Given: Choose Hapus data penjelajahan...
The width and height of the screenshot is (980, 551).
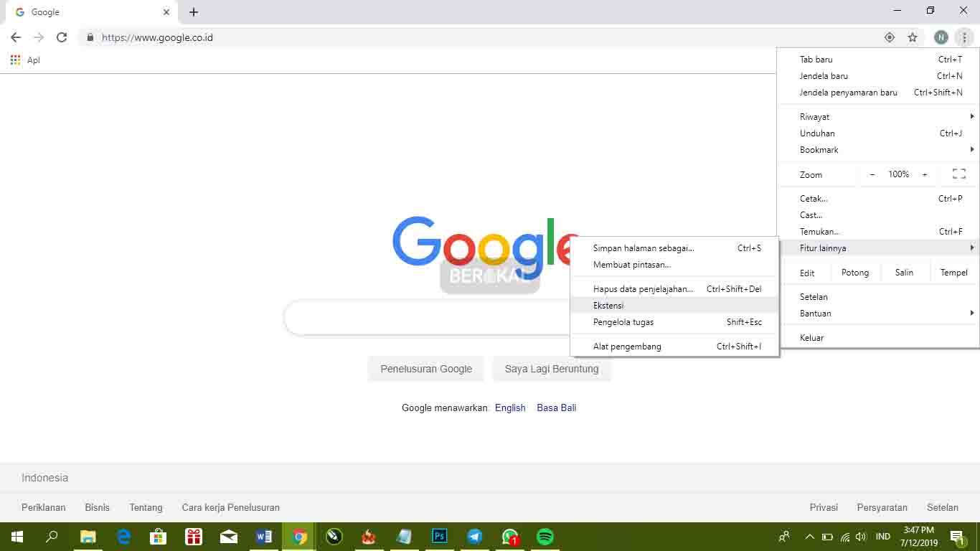Looking at the screenshot, I should (674, 289).
